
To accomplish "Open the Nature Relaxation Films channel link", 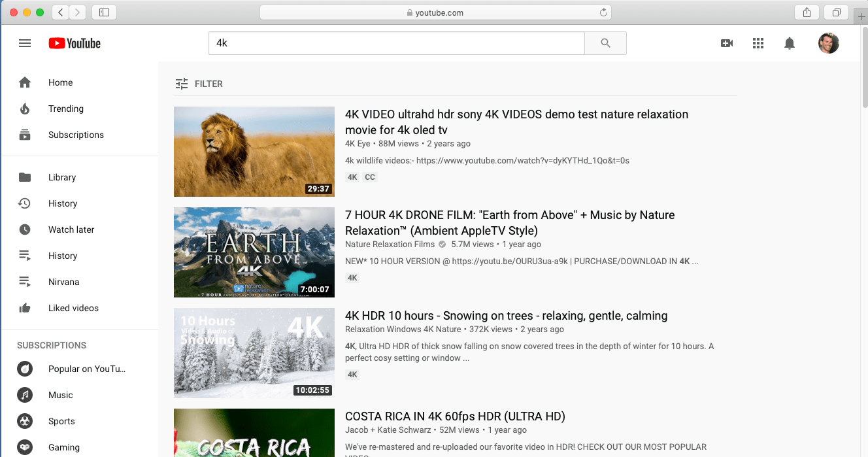I will click(x=390, y=244).
